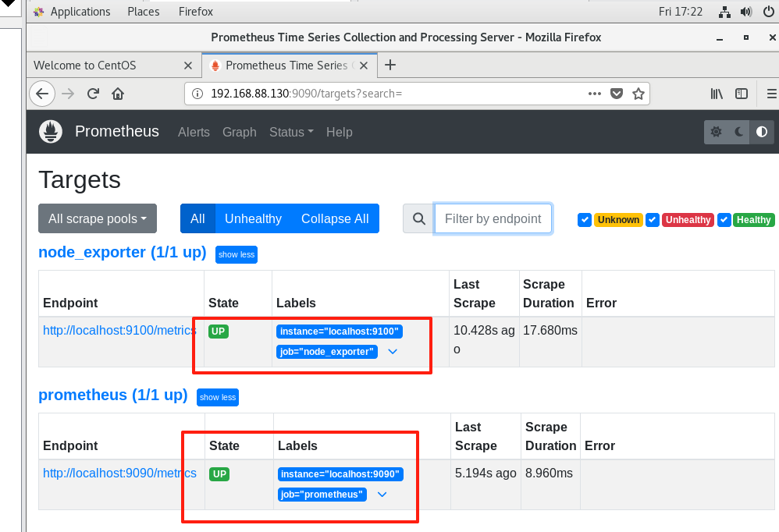Open the Firefox menu in top panel
Image resolution: width=779 pixels, height=532 pixels.
click(196, 12)
